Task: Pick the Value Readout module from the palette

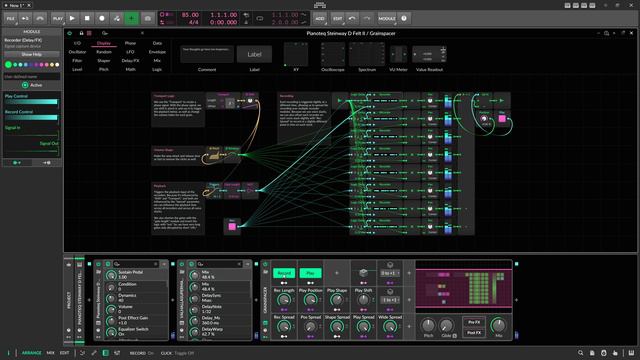Action: coord(429,54)
